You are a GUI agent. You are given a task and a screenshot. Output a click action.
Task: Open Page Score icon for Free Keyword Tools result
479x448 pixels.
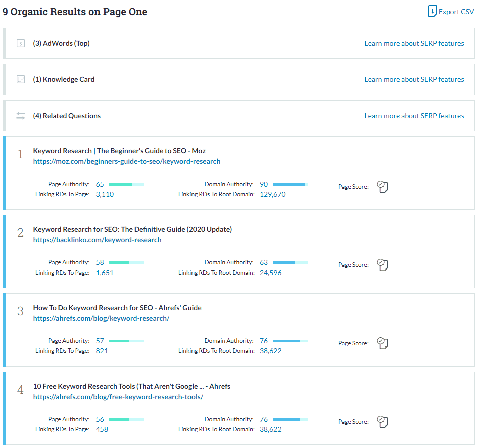[382, 422]
